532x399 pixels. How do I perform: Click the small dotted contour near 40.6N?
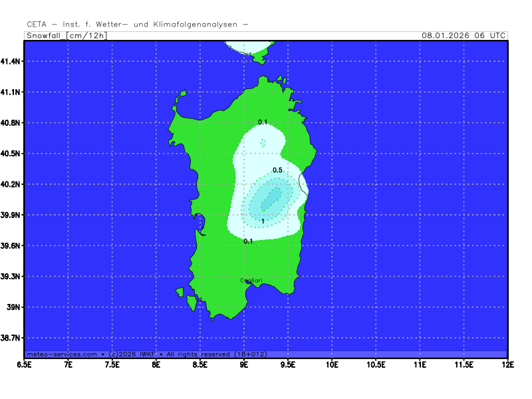[263, 142]
